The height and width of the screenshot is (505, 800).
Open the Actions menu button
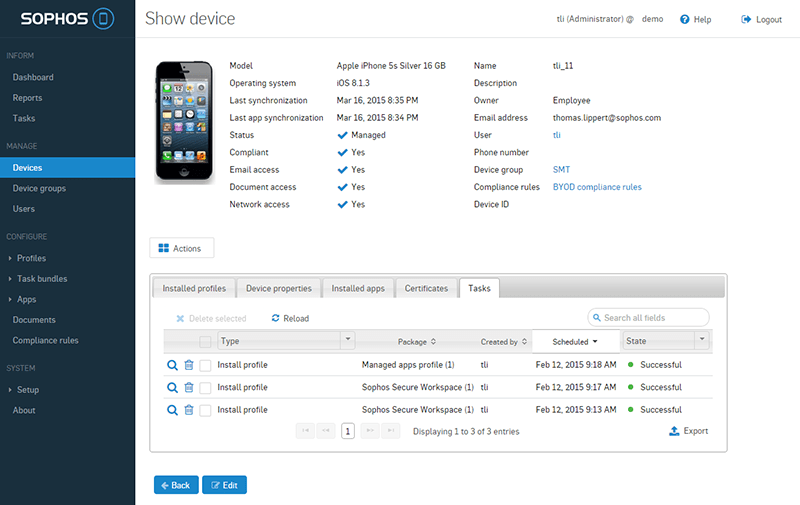tap(181, 248)
